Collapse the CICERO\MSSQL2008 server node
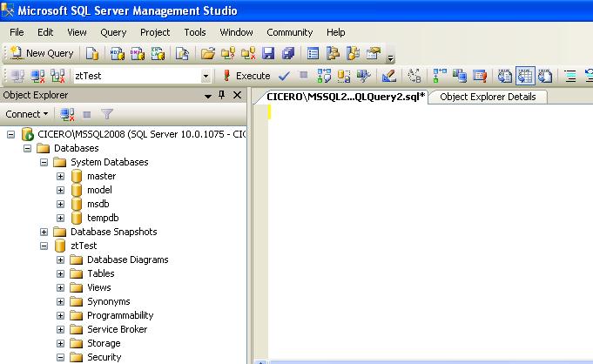Image resolution: width=593 pixels, height=364 pixels. click(x=11, y=134)
